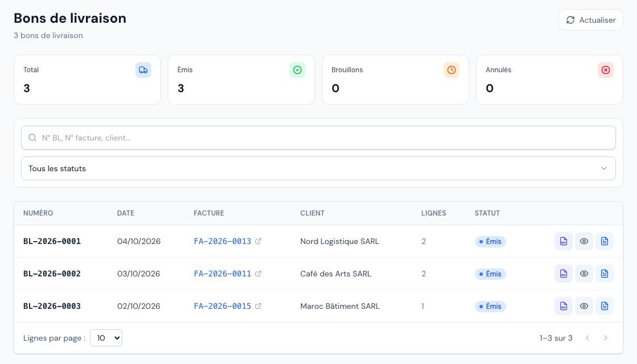This screenshot has height=364, width=637.
Task: Open invoice link FA-2026-0013
Action: (222, 241)
